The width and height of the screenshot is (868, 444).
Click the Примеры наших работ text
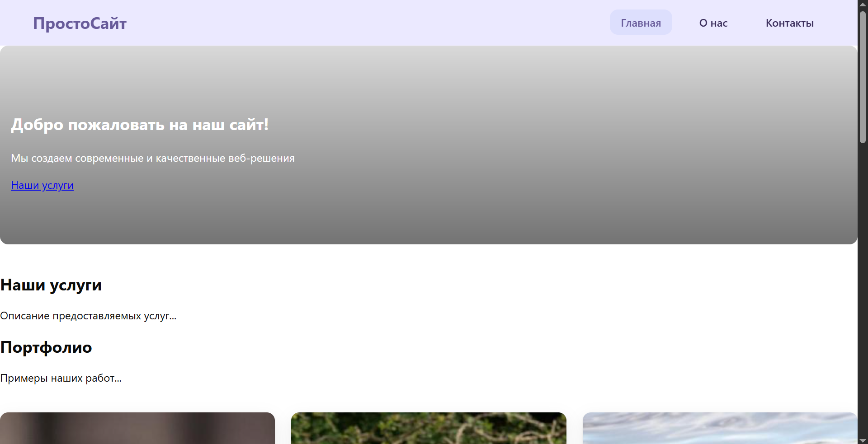[61, 378]
